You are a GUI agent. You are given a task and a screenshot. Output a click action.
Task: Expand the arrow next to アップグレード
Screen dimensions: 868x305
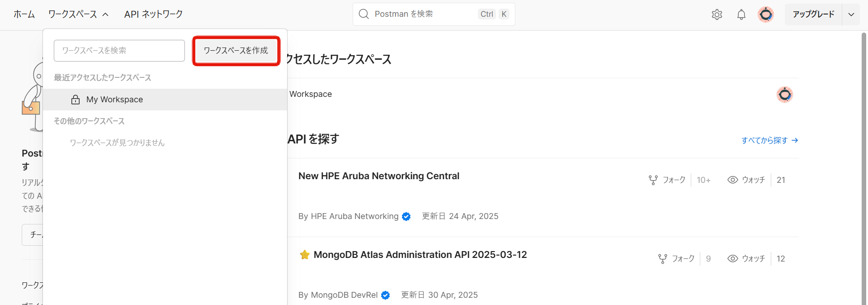click(x=851, y=14)
